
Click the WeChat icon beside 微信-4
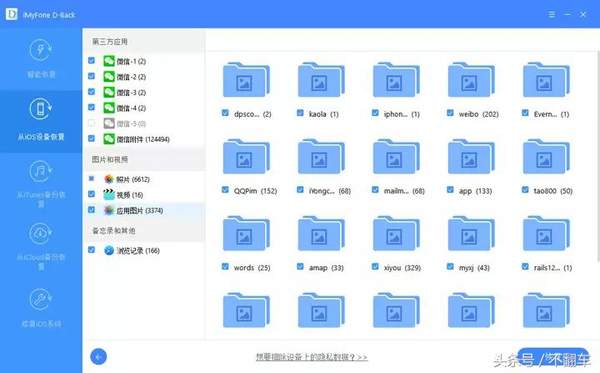[x=109, y=108]
